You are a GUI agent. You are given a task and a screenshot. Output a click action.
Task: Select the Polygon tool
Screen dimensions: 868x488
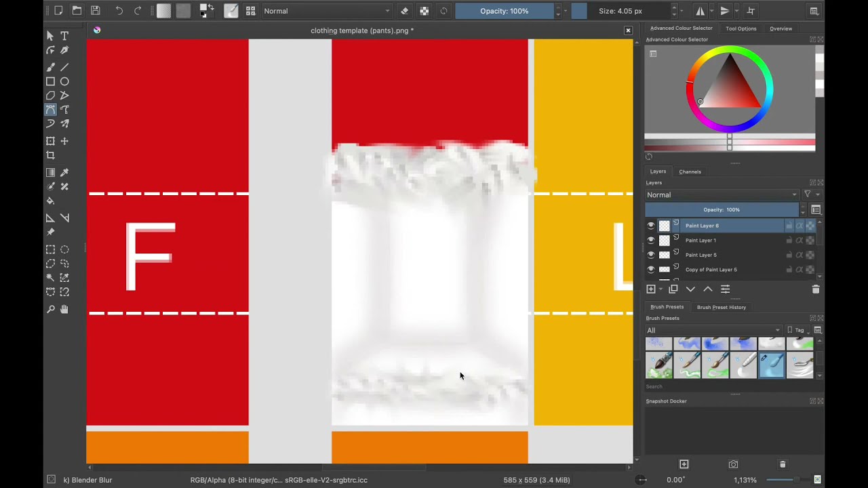coord(50,96)
